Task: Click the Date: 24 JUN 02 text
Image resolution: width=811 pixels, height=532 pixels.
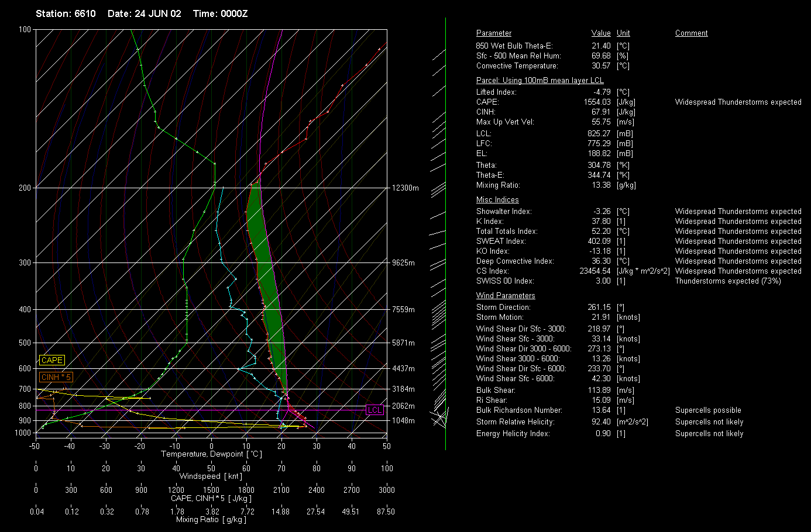Action: pyautogui.click(x=145, y=13)
